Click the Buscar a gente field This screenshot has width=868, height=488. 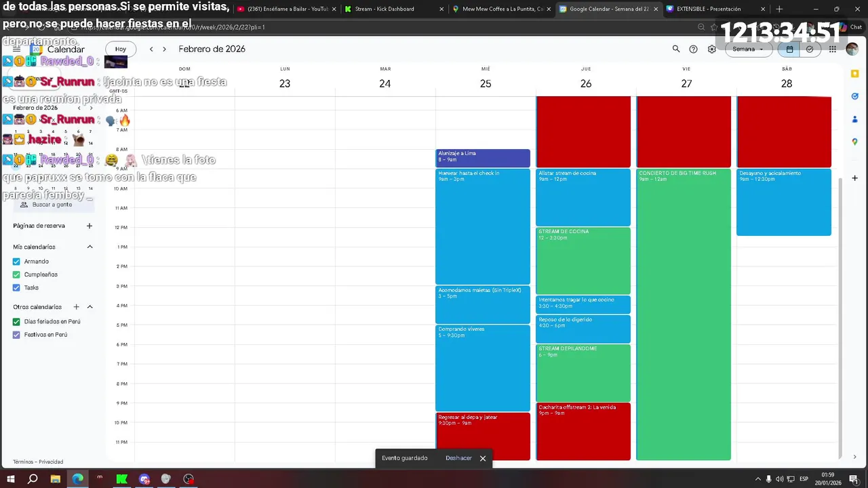(x=53, y=204)
